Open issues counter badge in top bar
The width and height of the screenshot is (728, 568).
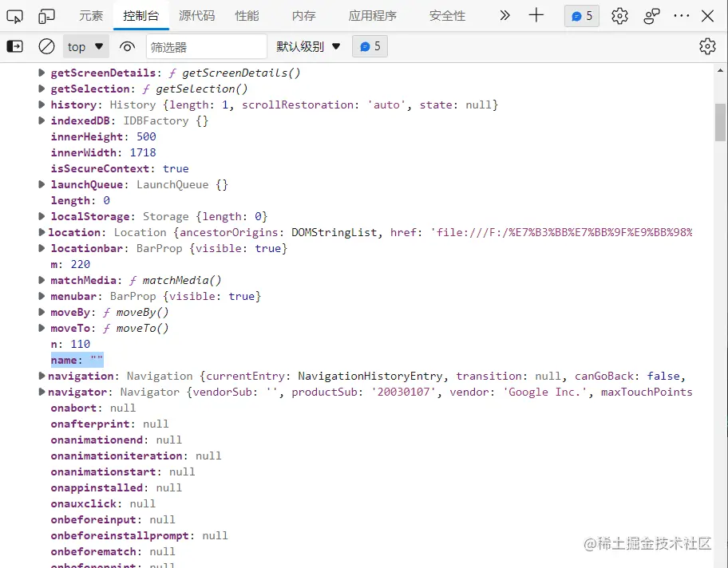pyautogui.click(x=582, y=16)
